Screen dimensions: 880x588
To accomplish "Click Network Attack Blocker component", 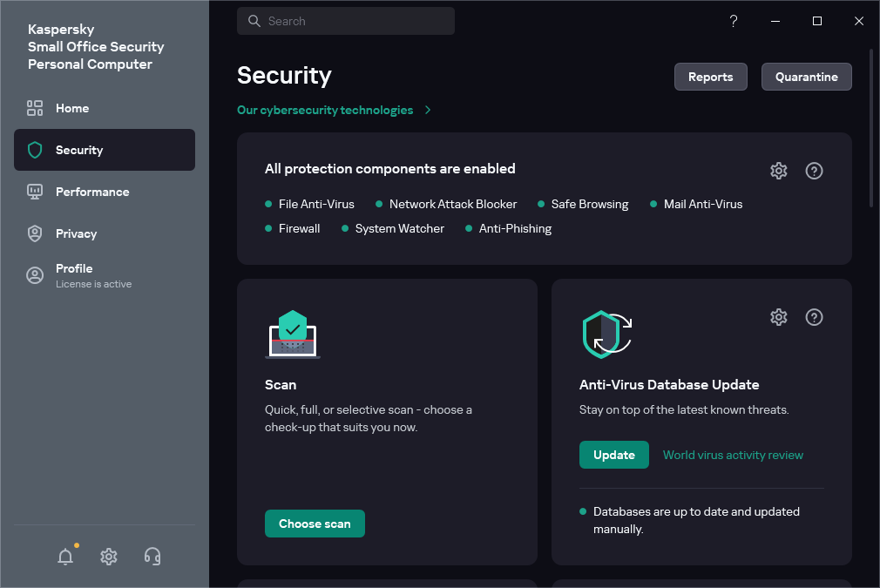I will [x=453, y=204].
